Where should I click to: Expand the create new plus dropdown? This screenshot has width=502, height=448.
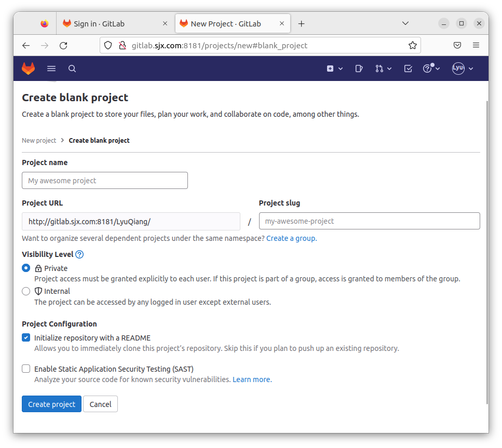point(335,69)
